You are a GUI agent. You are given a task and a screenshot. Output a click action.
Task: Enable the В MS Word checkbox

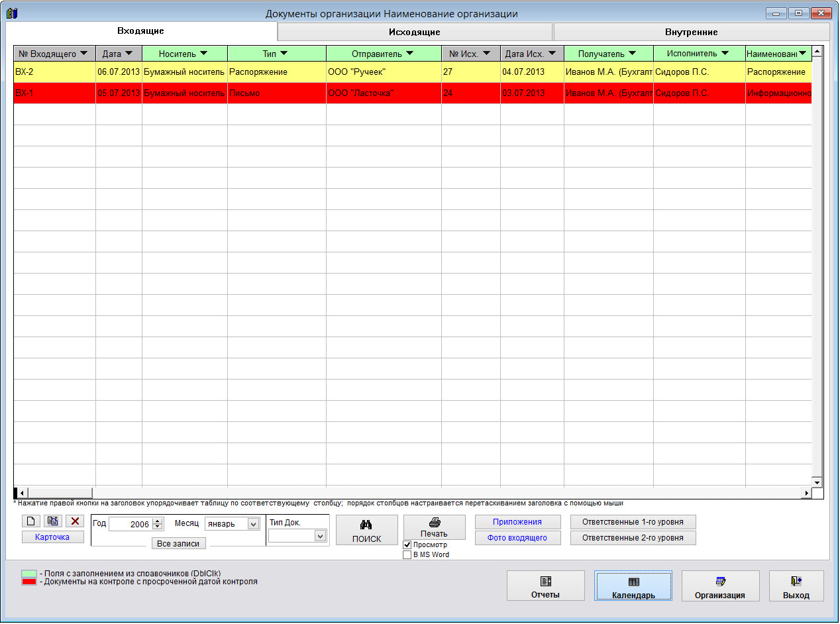pos(407,555)
